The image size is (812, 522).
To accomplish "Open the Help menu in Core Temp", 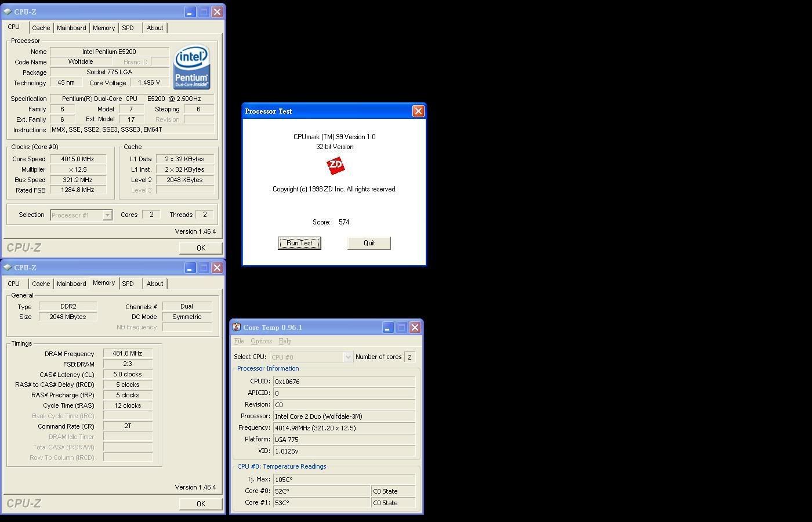I will point(285,341).
